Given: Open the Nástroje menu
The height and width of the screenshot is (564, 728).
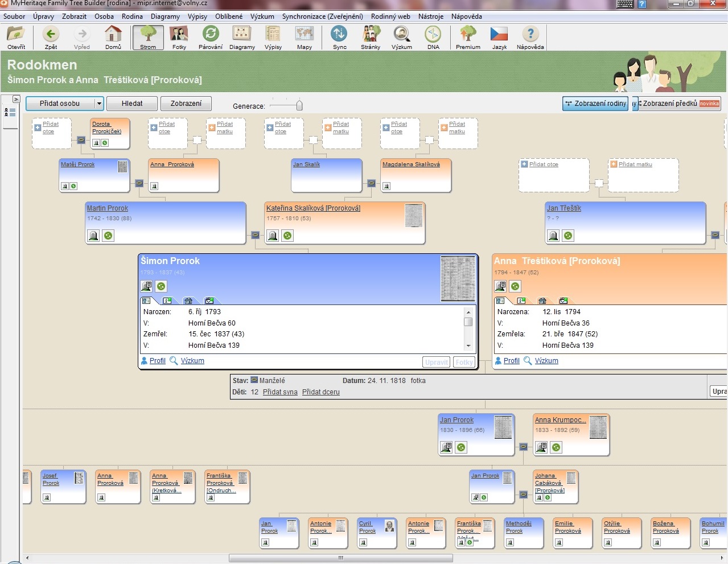Looking at the screenshot, I should pyautogui.click(x=430, y=17).
